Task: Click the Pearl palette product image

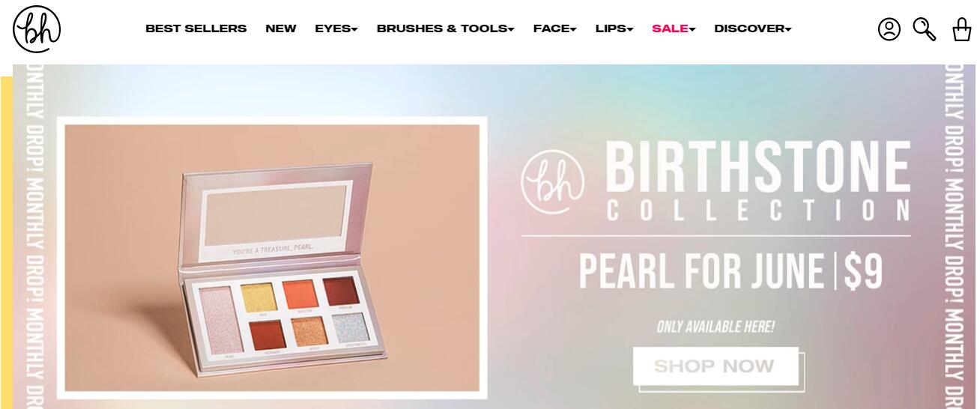Action: pyautogui.click(x=272, y=258)
